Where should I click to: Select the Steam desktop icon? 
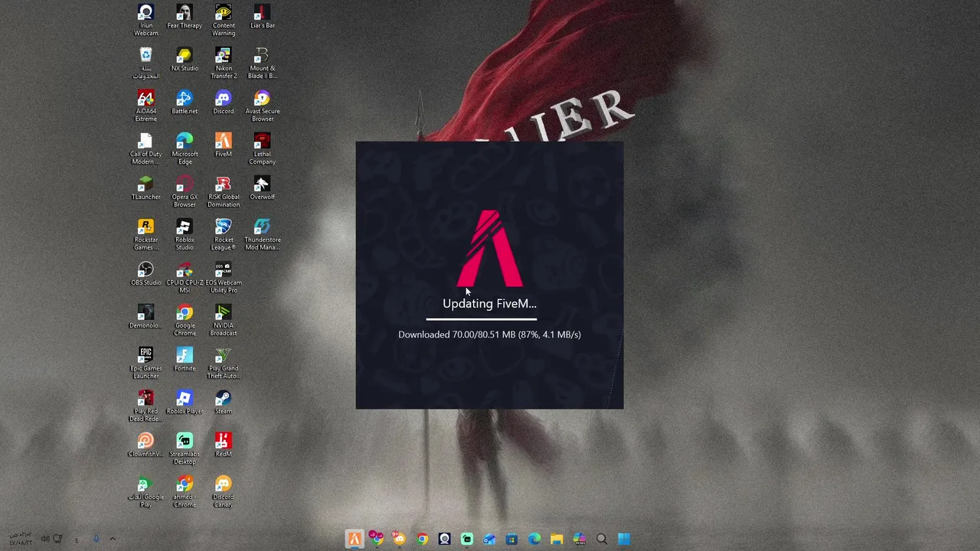click(224, 403)
